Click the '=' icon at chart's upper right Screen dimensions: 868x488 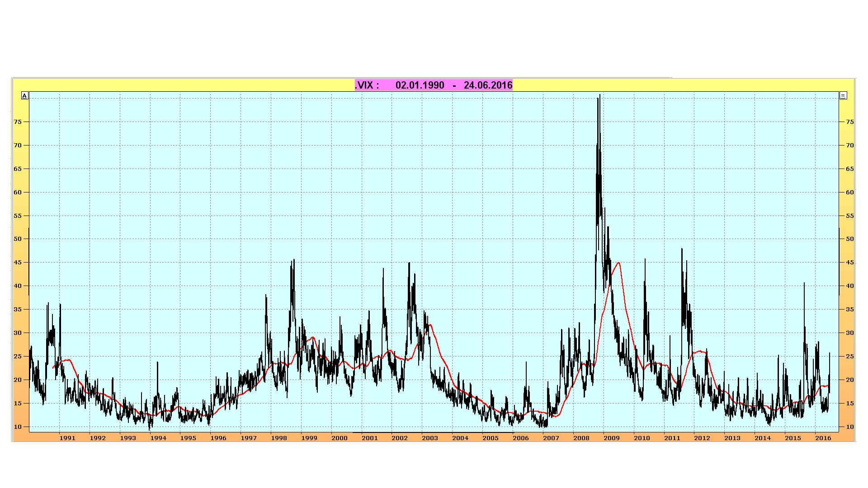click(x=843, y=95)
